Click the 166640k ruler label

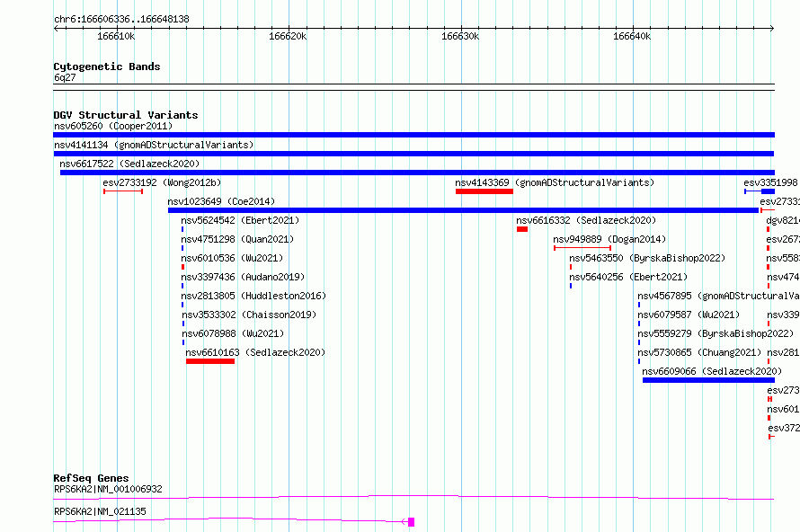(x=632, y=36)
